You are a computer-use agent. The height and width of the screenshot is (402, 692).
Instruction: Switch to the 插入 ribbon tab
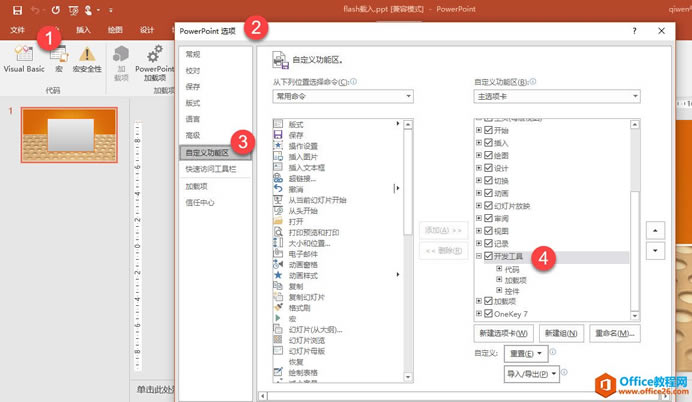pyautogui.click(x=83, y=30)
